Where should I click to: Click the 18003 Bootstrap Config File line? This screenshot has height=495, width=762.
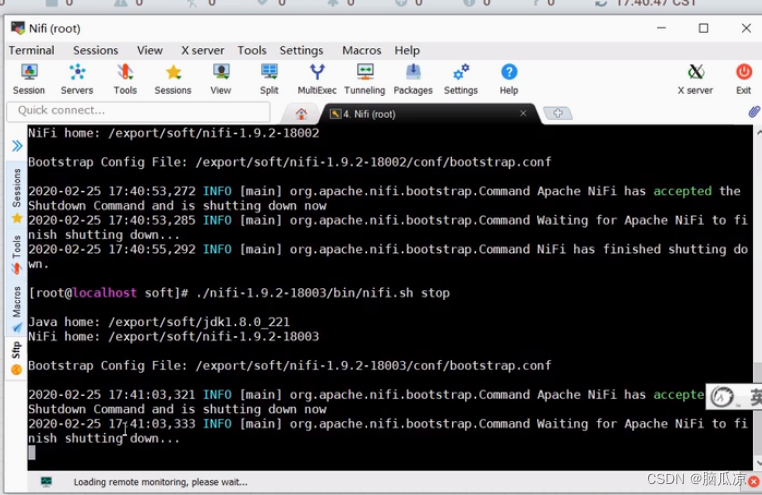(x=290, y=365)
